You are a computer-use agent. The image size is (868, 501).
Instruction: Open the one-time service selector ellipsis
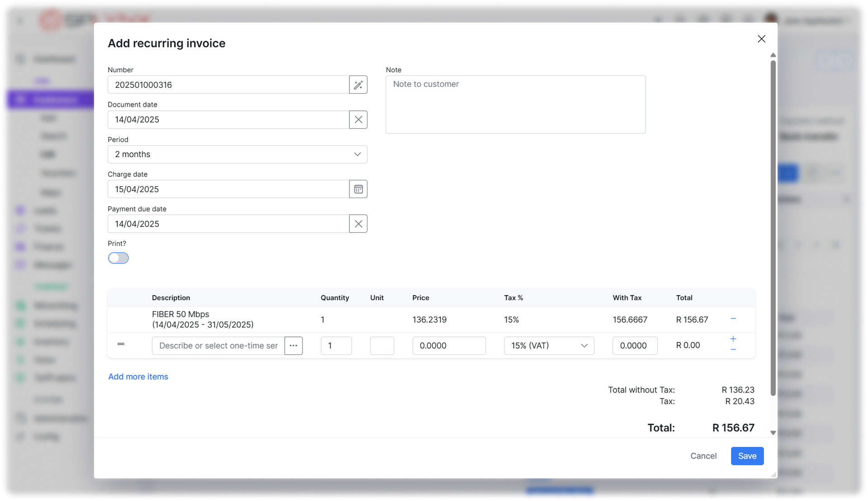(x=293, y=346)
